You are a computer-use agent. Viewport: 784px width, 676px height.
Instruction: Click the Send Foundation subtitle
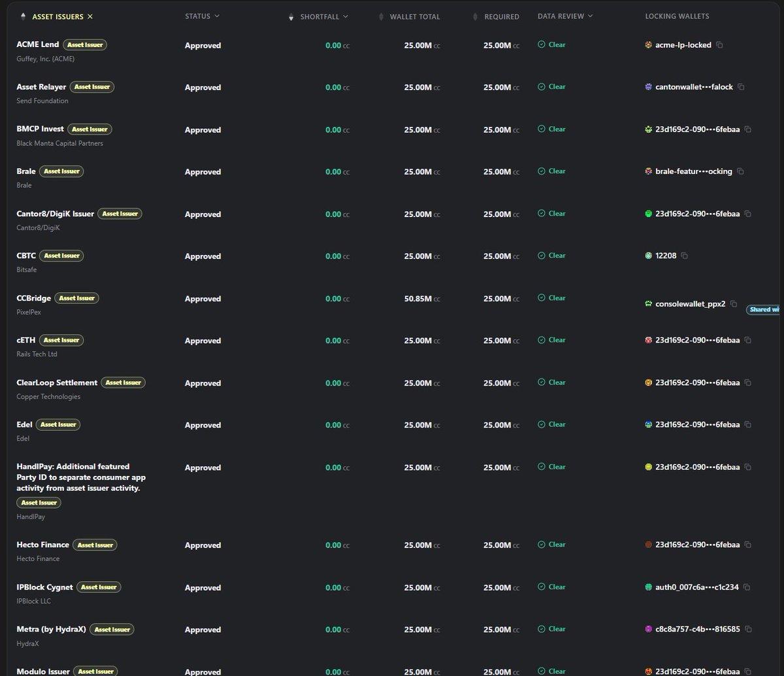click(x=42, y=101)
